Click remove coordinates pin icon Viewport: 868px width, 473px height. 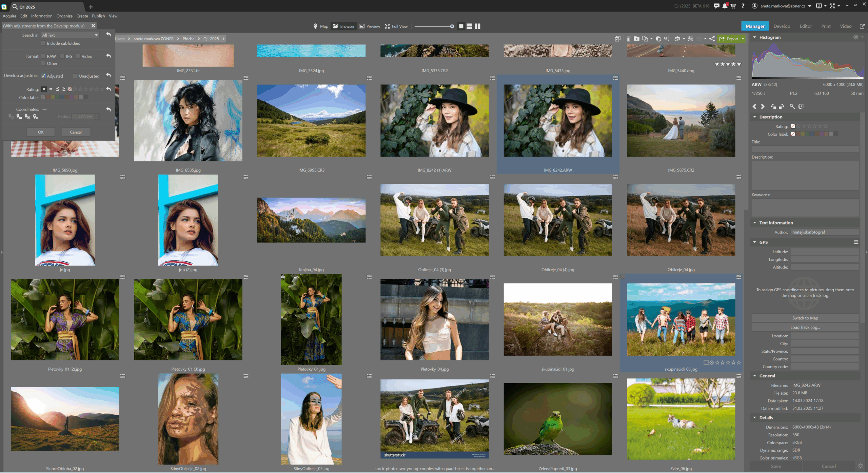35,117
